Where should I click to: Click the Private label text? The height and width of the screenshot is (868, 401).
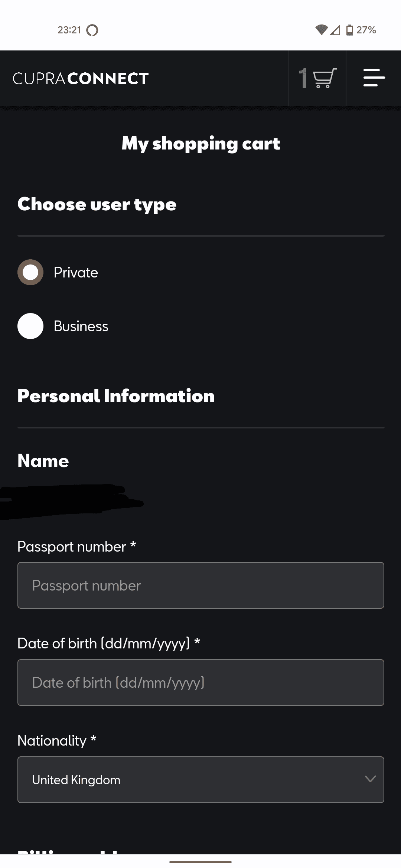pos(76,273)
